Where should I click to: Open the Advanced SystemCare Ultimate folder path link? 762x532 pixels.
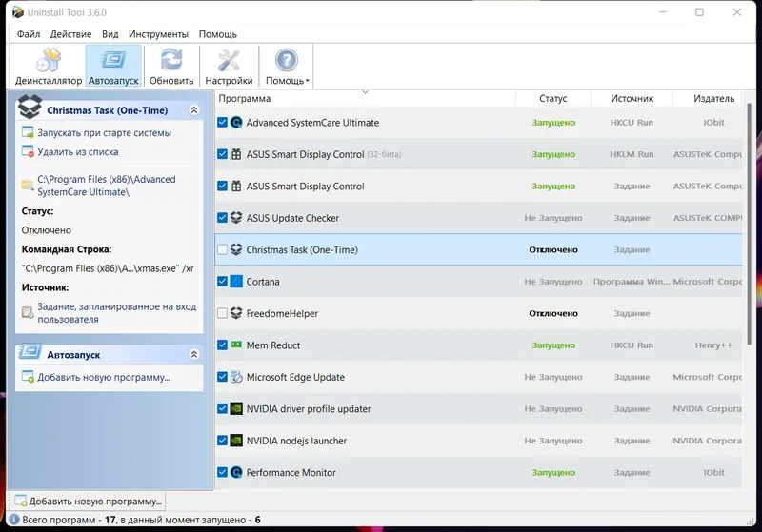tap(107, 186)
